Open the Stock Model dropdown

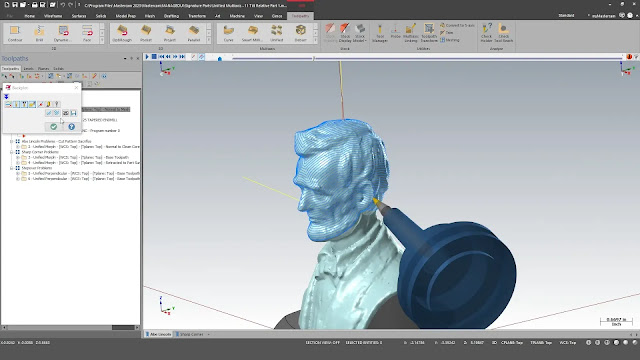359,33
